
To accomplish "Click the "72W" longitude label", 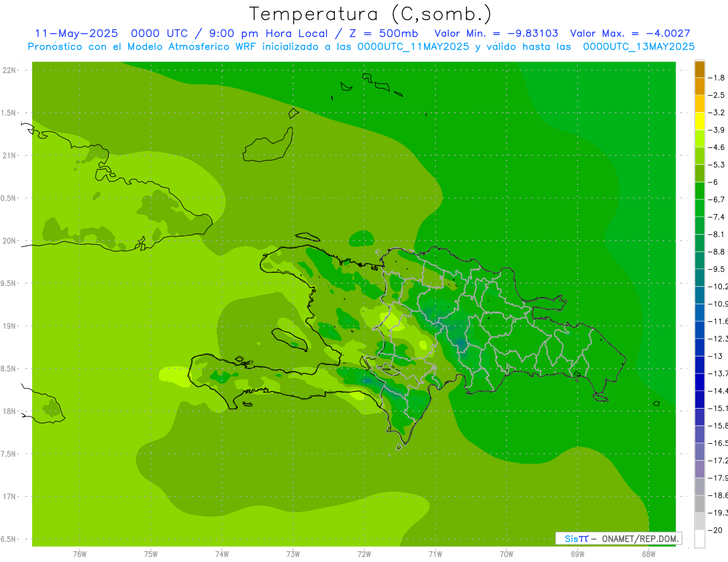I will point(364,554).
